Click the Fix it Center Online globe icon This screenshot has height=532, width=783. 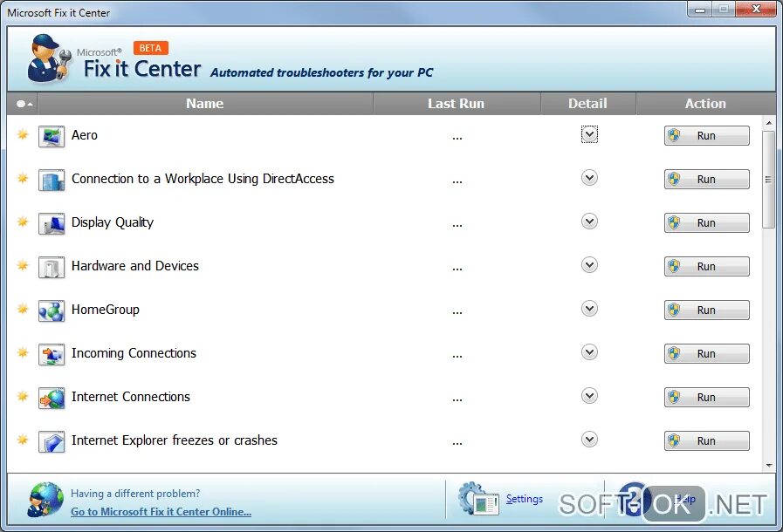45,499
